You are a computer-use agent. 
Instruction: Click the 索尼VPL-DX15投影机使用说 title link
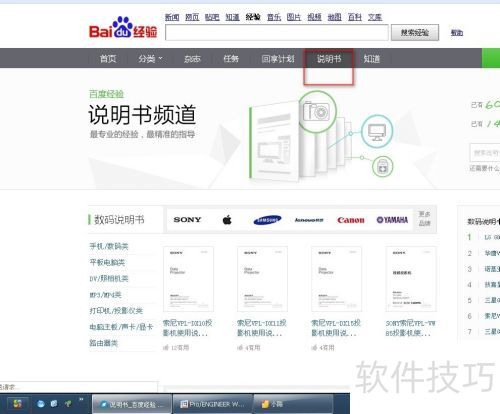[336, 328]
